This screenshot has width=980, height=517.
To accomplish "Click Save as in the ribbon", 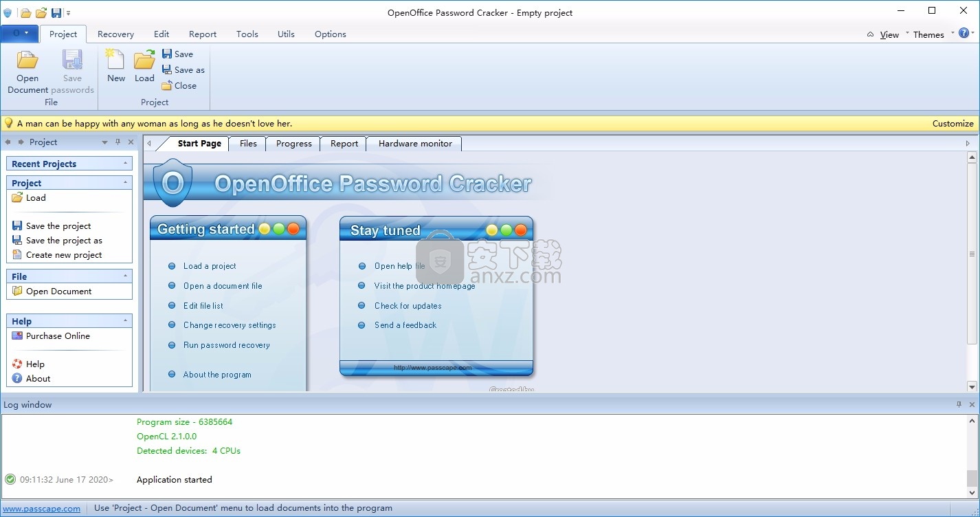I will click(183, 69).
